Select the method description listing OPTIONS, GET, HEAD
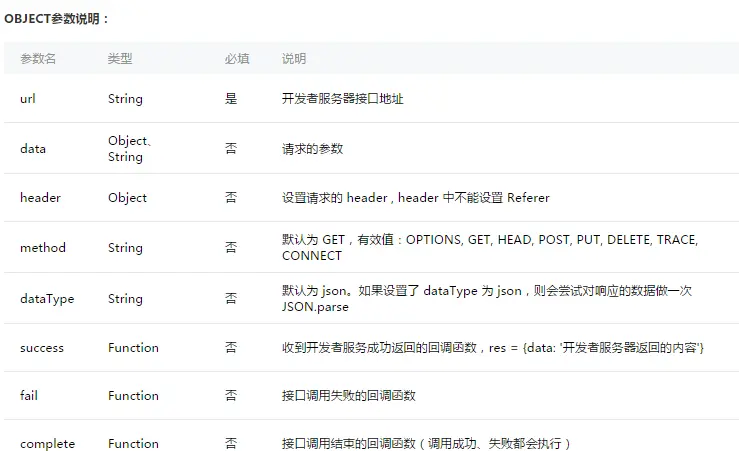The image size is (739, 451). tap(490, 247)
